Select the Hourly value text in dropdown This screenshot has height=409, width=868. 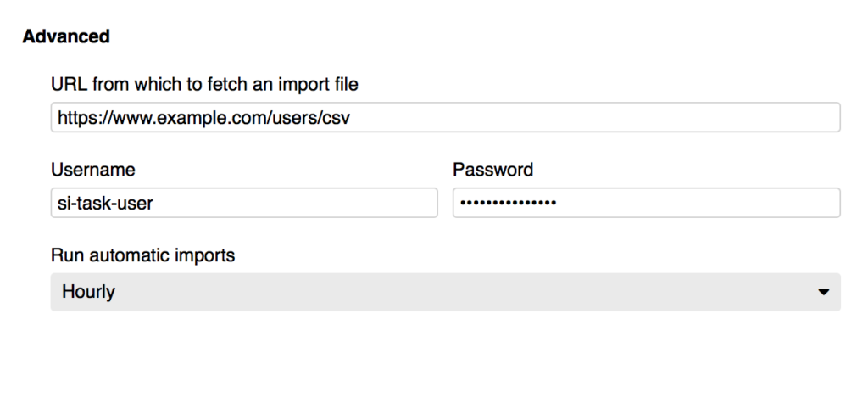click(88, 292)
